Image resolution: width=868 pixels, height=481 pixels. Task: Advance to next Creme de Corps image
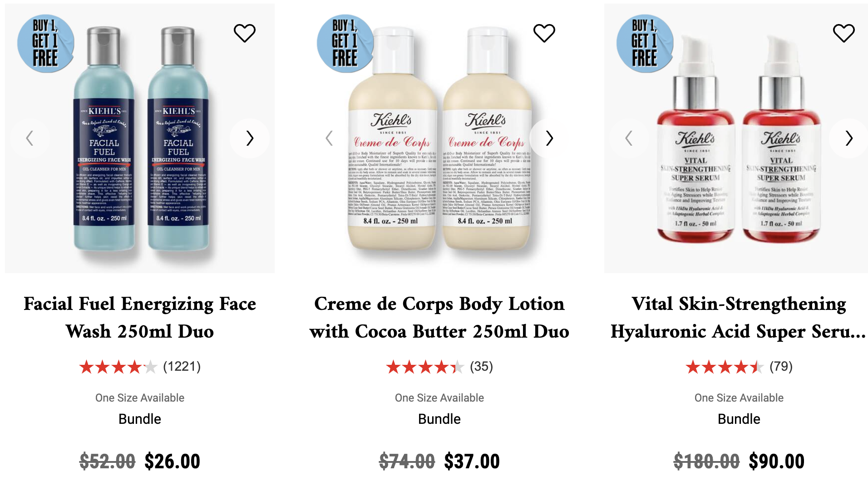(x=549, y=138)
